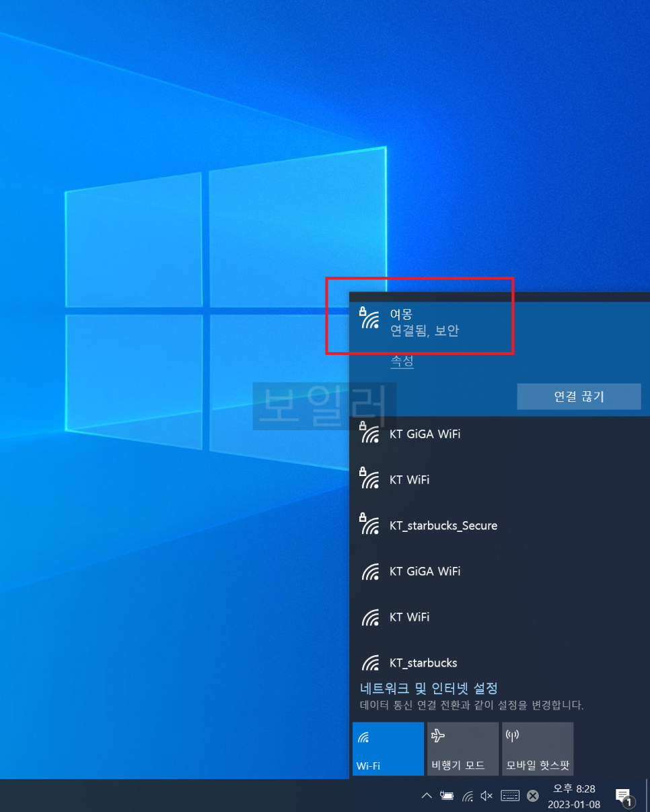This screenshot has width=650, height=812.
Task: Toggle the Wi-Fi quick action tile
Action: 388,748
